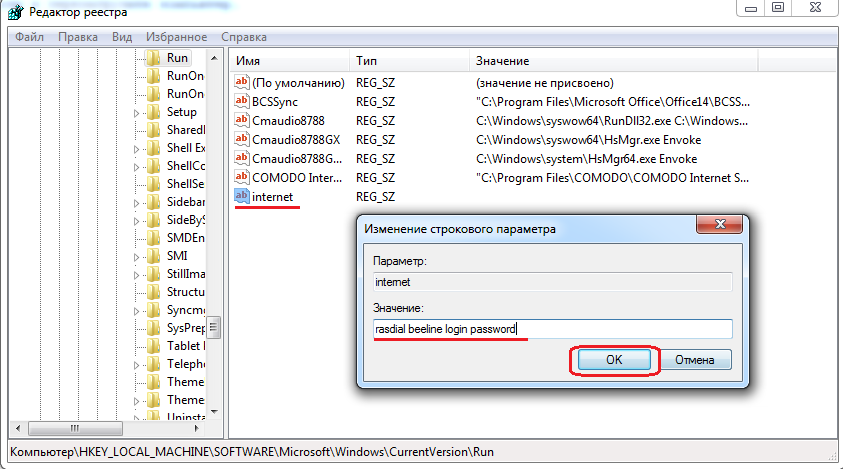843x469 pixels.
Task: Click tree scrollbar up arrow
Action: pos(214,58)
